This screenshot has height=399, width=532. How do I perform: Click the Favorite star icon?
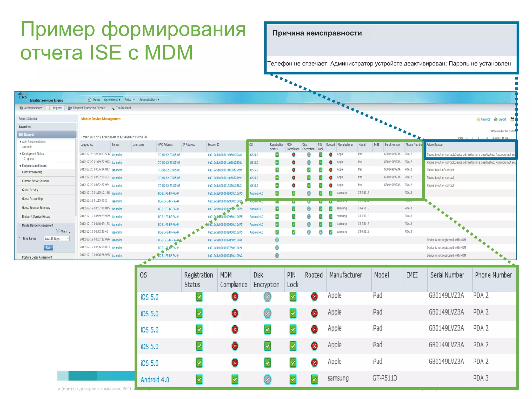478,119
